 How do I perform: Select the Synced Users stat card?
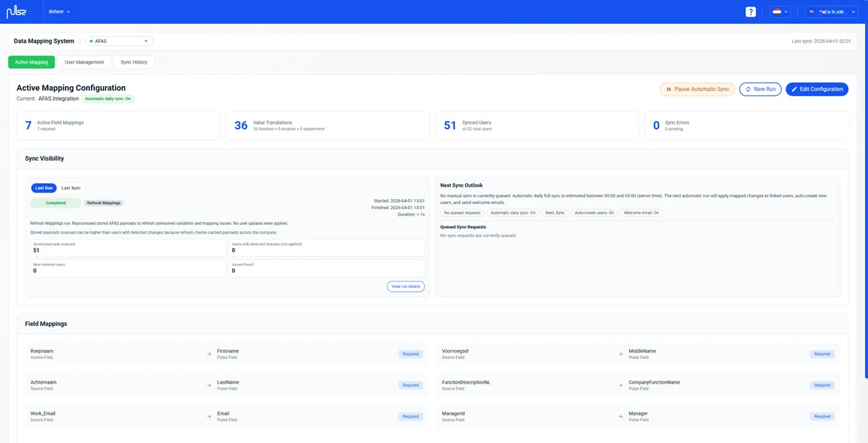pyautogui.click(x=537, y=125)
